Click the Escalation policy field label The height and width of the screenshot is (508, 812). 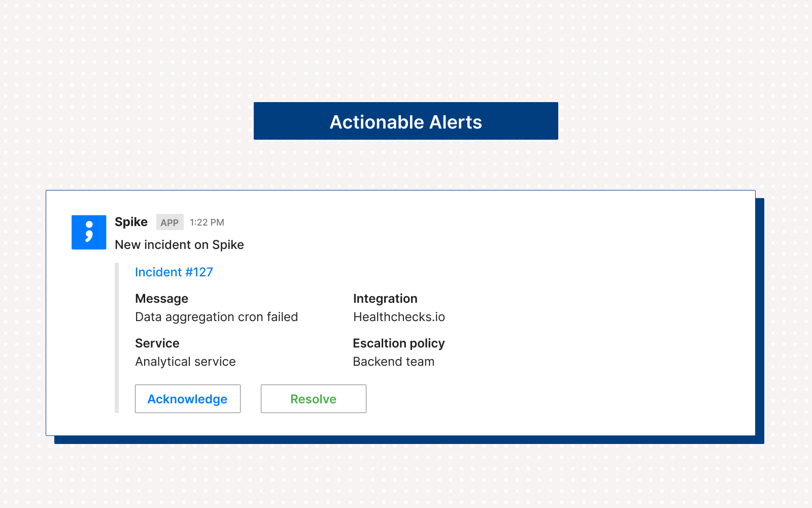398,343
